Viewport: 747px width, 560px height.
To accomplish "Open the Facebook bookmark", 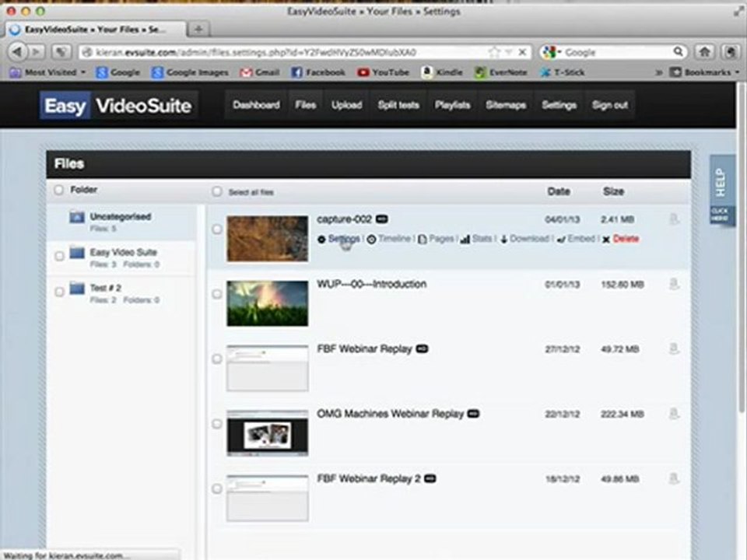I will (x=317, y=72).
